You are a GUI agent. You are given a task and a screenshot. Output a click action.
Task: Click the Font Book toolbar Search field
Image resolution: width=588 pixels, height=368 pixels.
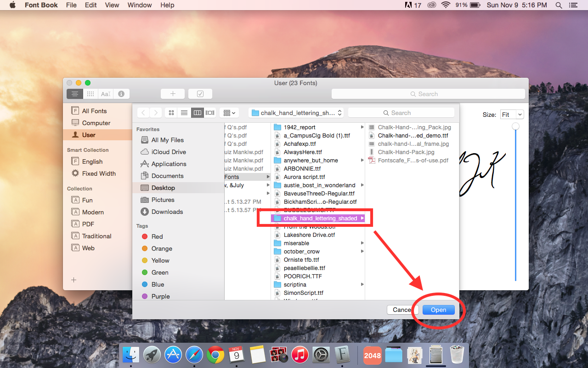(428, 94)
